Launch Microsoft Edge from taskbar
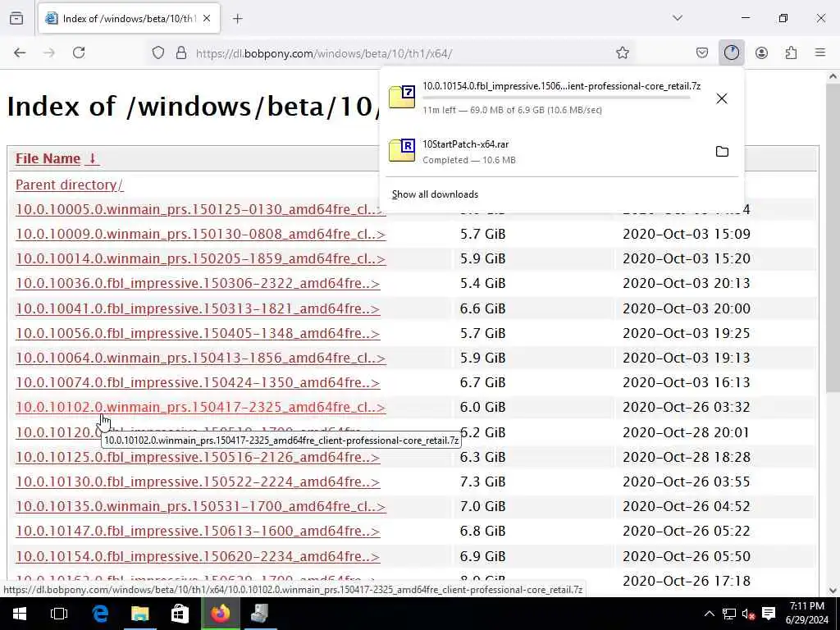 pos(100,614)
